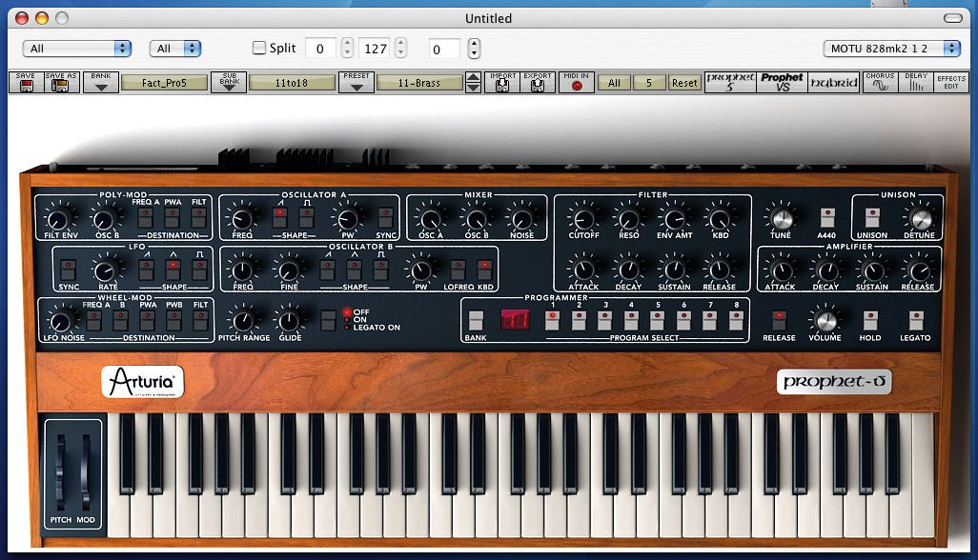Image resolution: width=978 pixels, height=560 pixels.
Task: Open the MOTU 828mk2 1 2 output dropdown
Action: pos(891,48)
